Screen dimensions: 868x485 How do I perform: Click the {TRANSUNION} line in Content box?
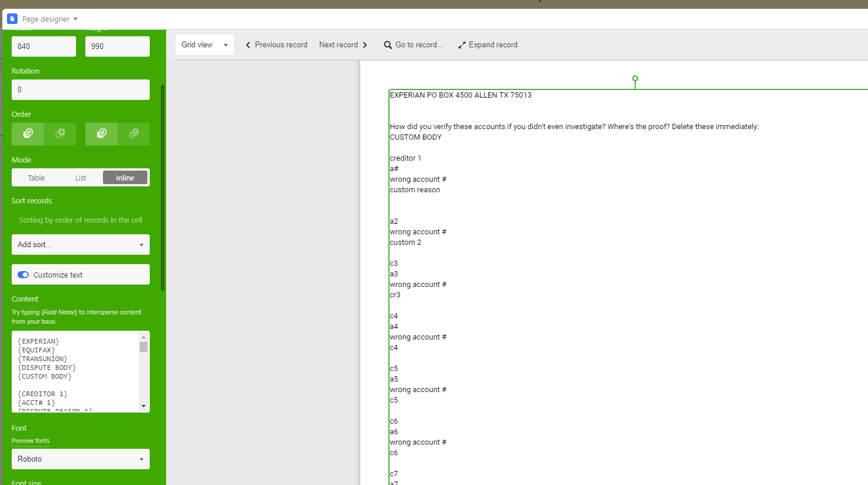(43, 359)
